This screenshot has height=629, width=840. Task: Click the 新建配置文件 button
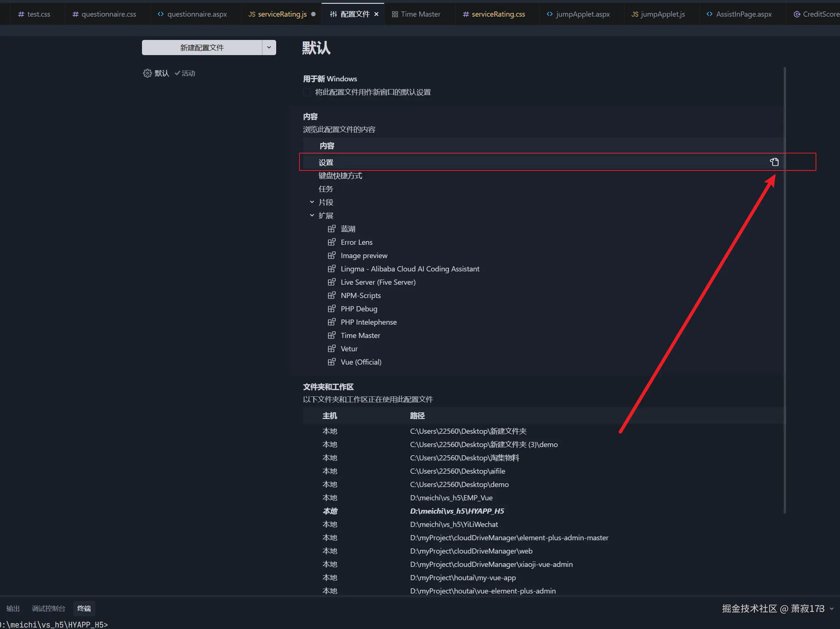(x=201, y=47)
